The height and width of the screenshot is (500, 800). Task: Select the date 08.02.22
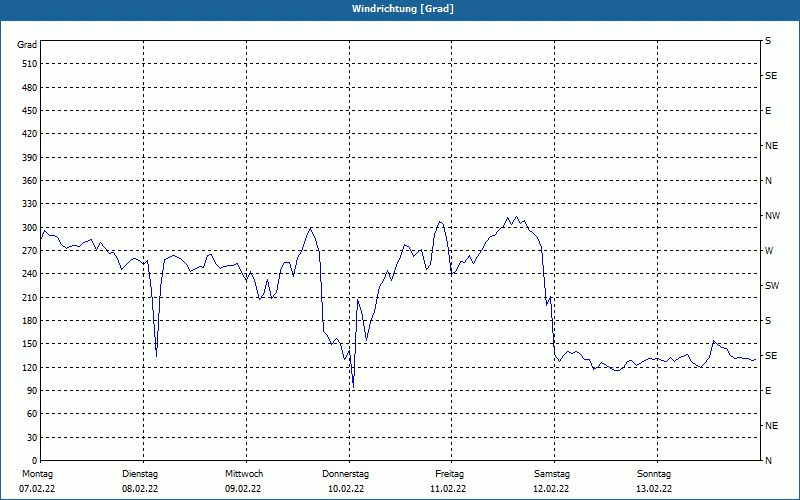140,489
